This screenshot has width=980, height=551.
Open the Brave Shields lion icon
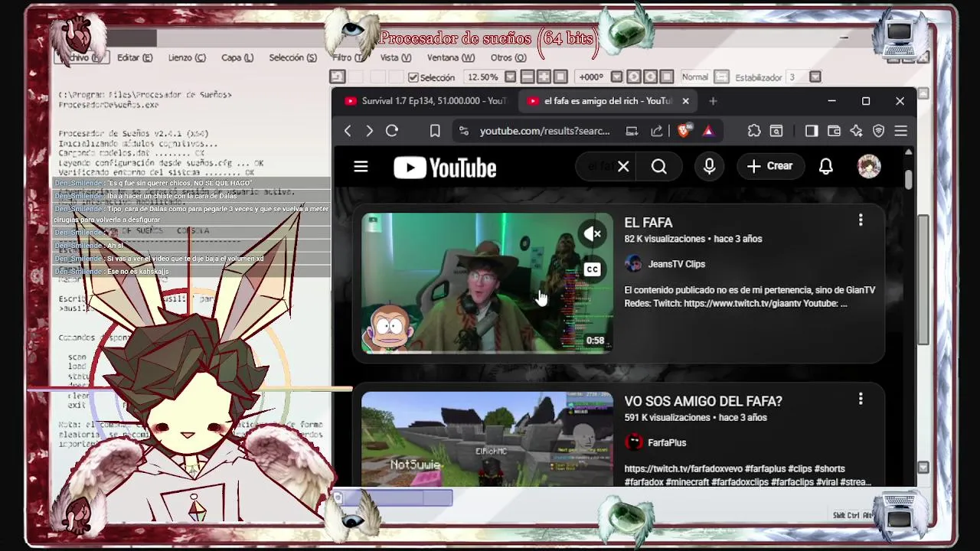(x=684, y=131)
